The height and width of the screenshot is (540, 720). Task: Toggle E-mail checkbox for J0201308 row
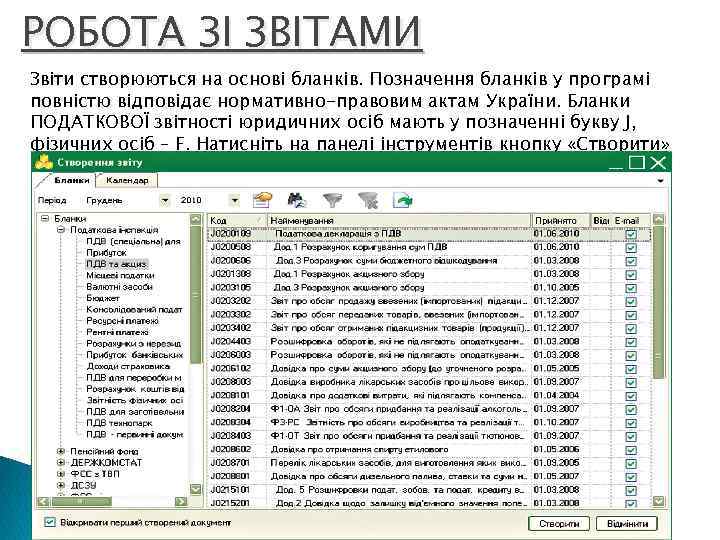[631, 275]
